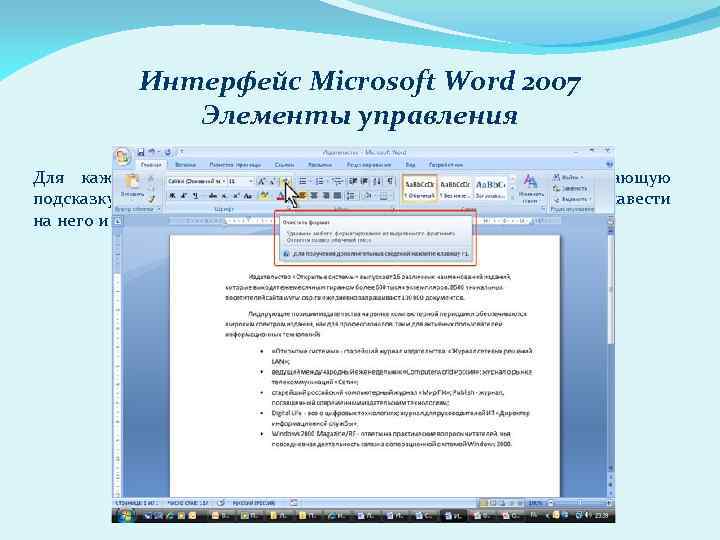Click the view ruler button above scrollbar
Viewport: 720px width, 540px height.
(610, 221)
